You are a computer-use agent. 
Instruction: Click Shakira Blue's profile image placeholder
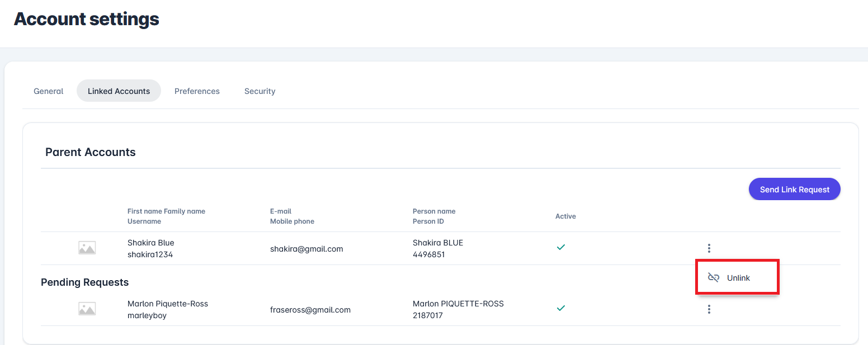pos(87,248)
